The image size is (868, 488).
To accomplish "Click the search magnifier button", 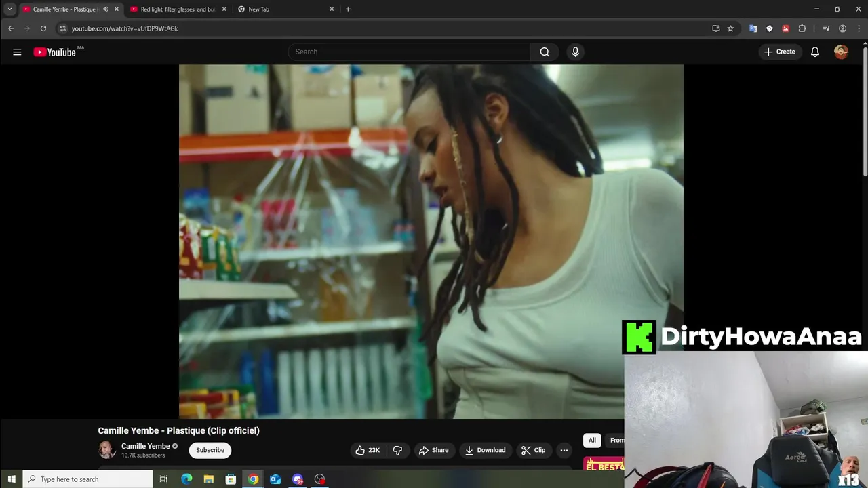I will 545,52.
